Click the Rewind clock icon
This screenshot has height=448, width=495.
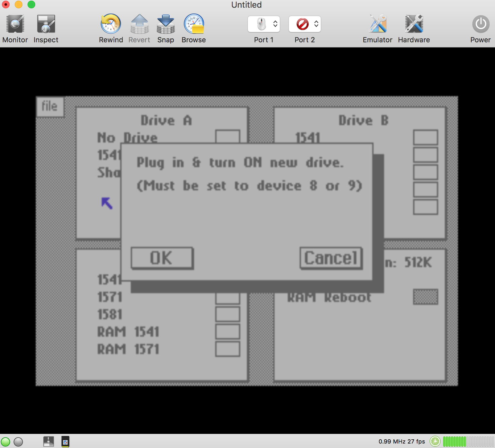click(x=111, y=24)
